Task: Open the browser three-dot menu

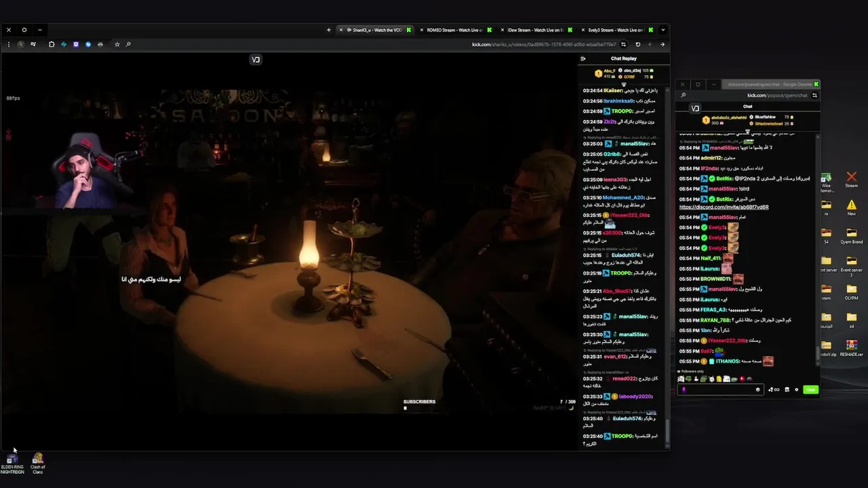Action: (x=9, y=44)
